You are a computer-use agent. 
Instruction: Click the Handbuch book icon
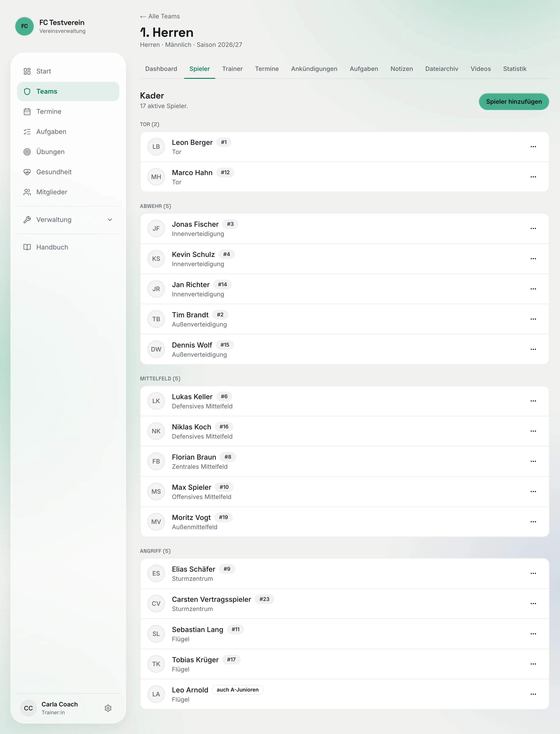coord(27,247)
